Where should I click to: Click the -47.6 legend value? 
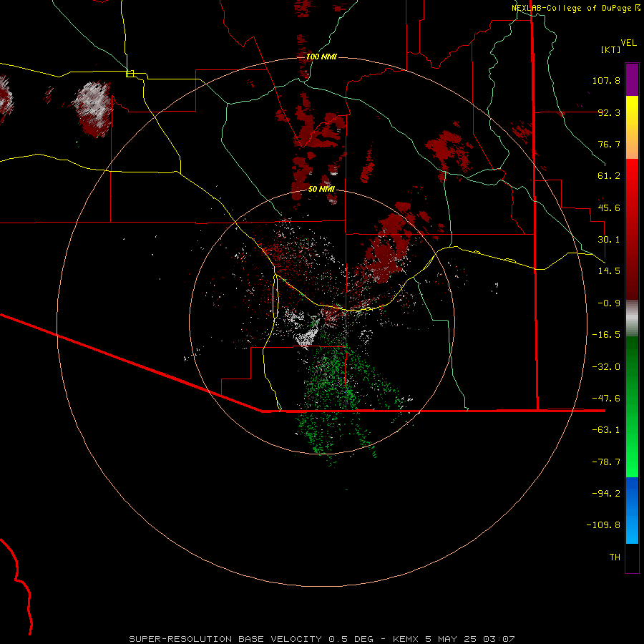pyautogui.click(x=606, y=399)
